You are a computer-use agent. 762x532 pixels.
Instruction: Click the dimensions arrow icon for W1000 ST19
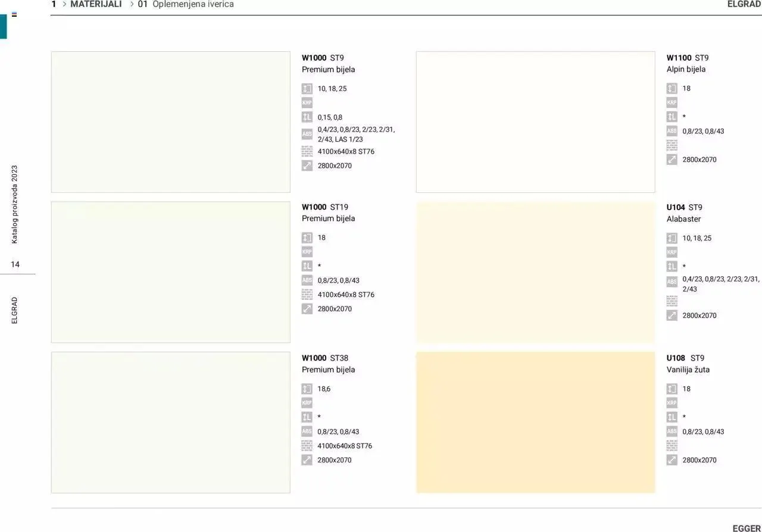[x=307, y=309]
